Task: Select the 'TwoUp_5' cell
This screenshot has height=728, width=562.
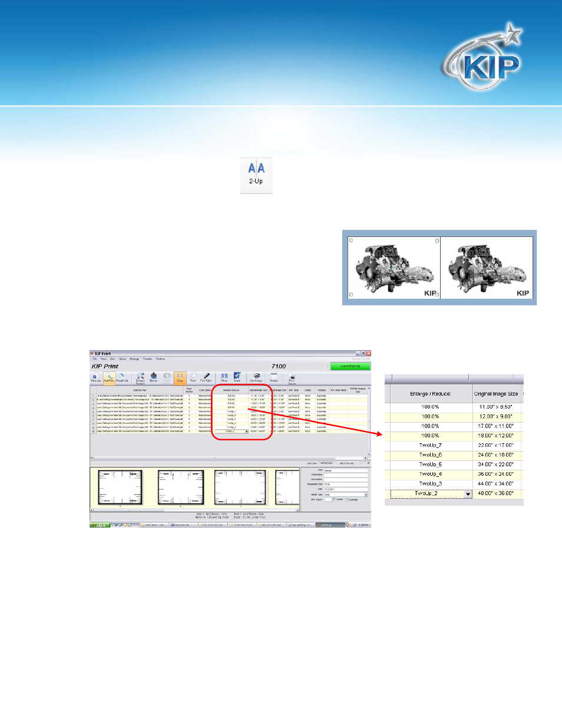Action: [431, 465]
